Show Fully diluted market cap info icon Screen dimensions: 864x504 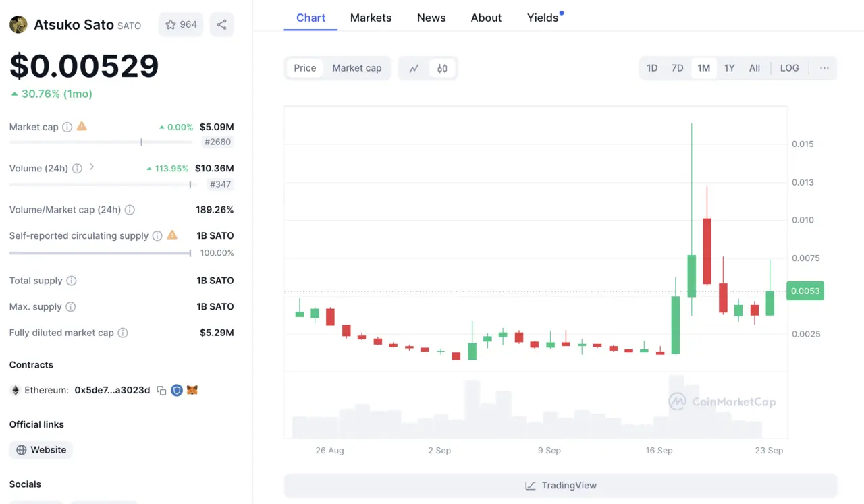123,333
